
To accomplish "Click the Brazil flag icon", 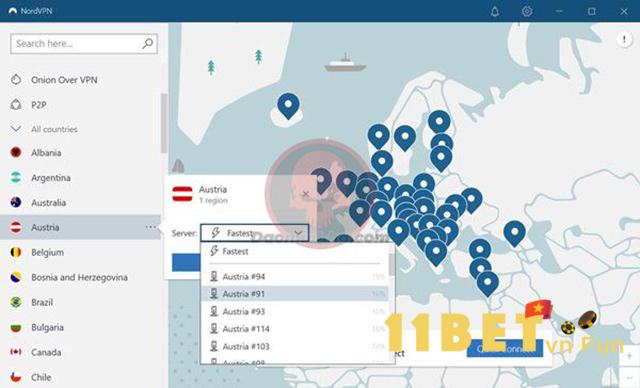I will (16, 302).
